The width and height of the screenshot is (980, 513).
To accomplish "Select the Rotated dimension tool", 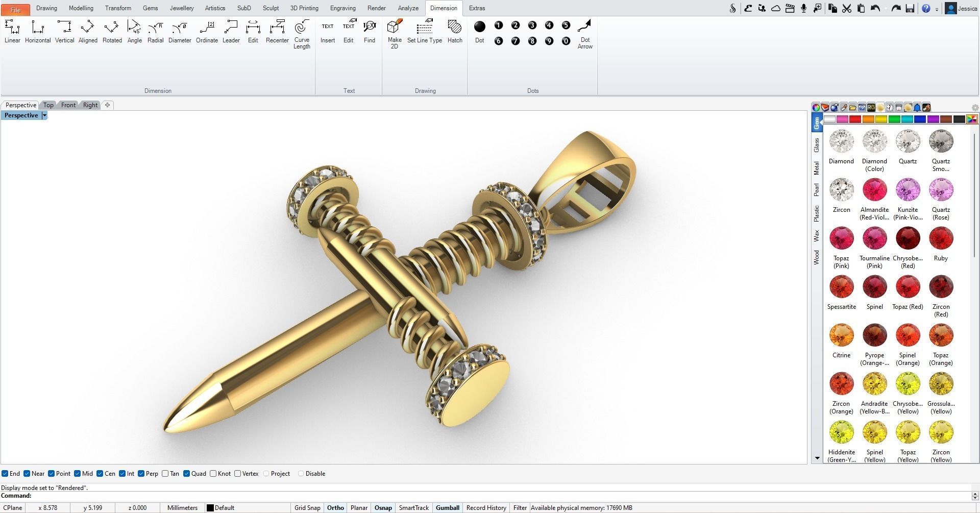I will (112, 32).
